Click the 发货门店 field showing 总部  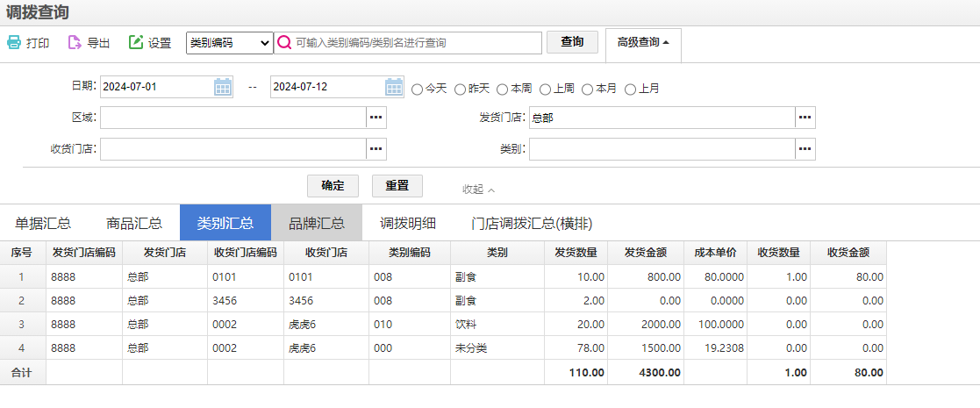[662, 118]
